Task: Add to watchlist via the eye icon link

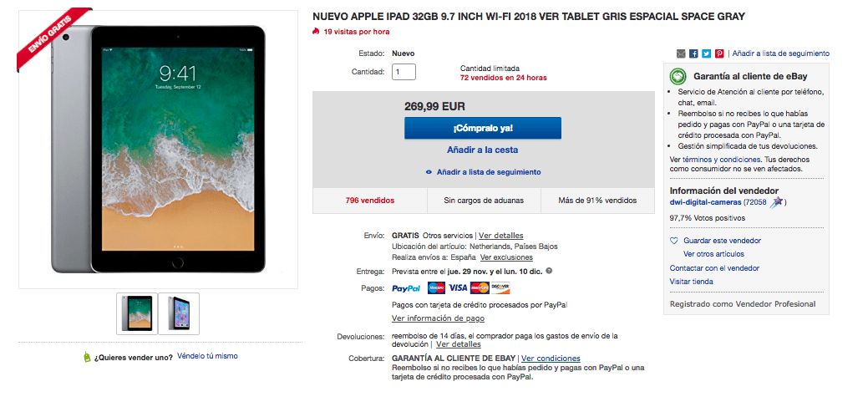Action: pos(483,172)
